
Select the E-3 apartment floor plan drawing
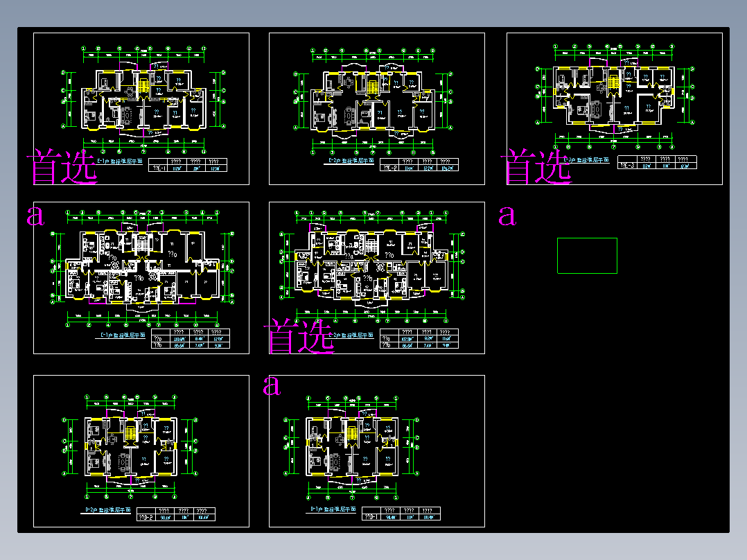click(614, 96)
